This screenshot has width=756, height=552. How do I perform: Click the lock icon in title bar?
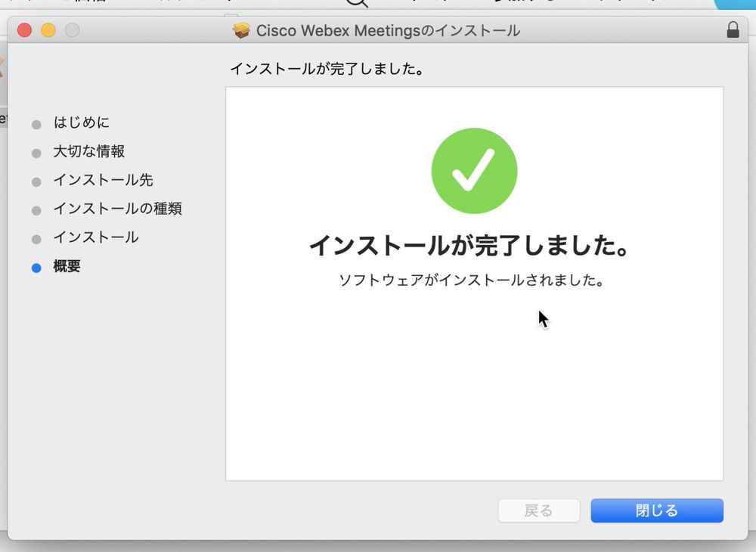[x=733, y=30]
